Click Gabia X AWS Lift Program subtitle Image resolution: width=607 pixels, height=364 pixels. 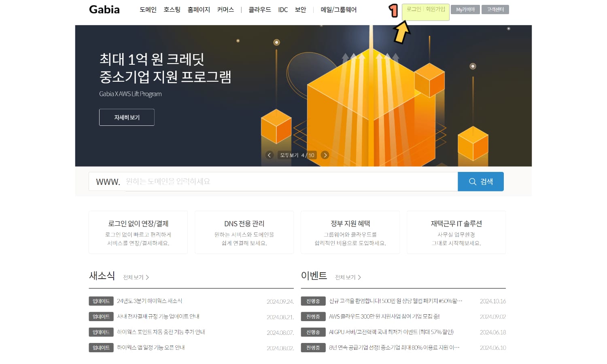click(x=130, y=94)
